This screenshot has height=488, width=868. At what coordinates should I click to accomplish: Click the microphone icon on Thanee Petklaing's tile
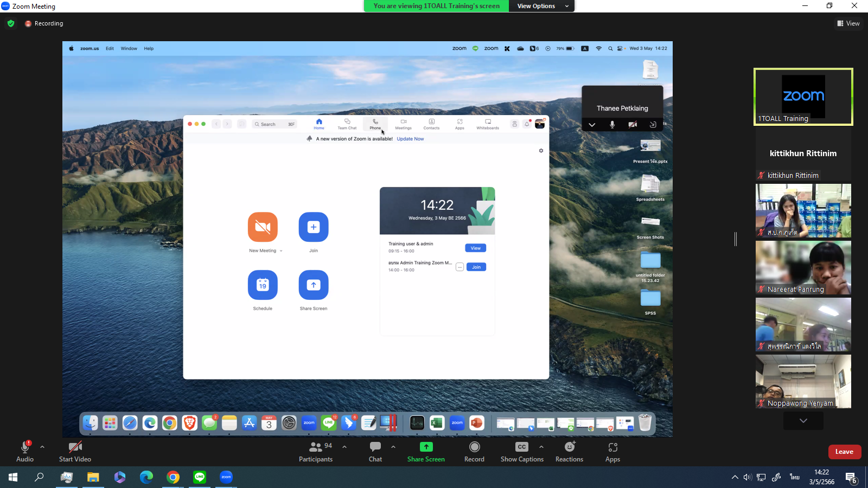coord(612,125)
